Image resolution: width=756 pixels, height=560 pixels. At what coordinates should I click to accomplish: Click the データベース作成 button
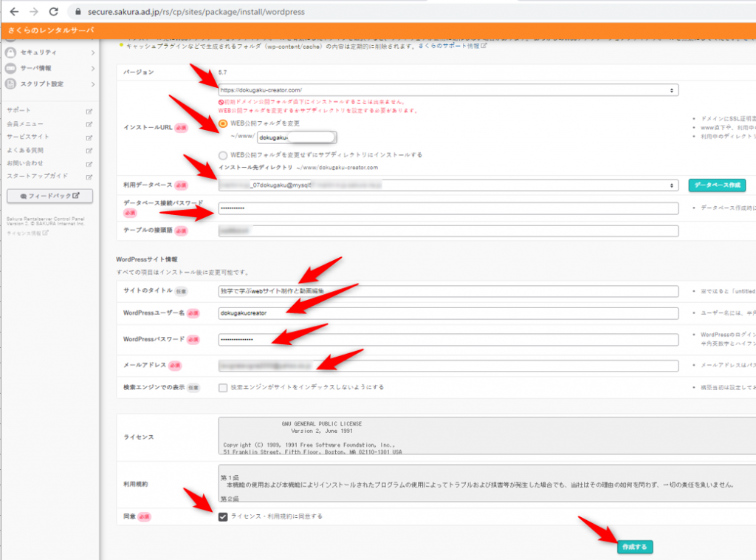(717, 185)
